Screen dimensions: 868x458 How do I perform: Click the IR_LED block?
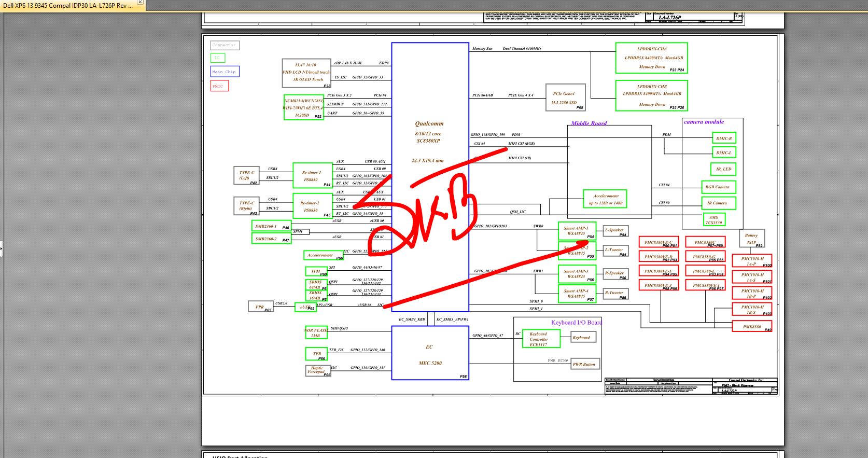[723, 169]
